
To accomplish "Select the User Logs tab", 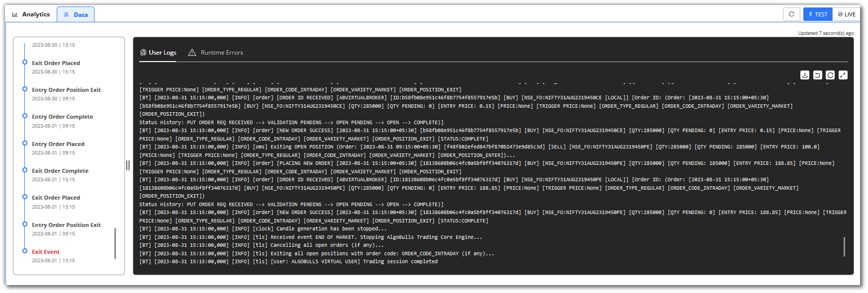I will pos(158,53).
